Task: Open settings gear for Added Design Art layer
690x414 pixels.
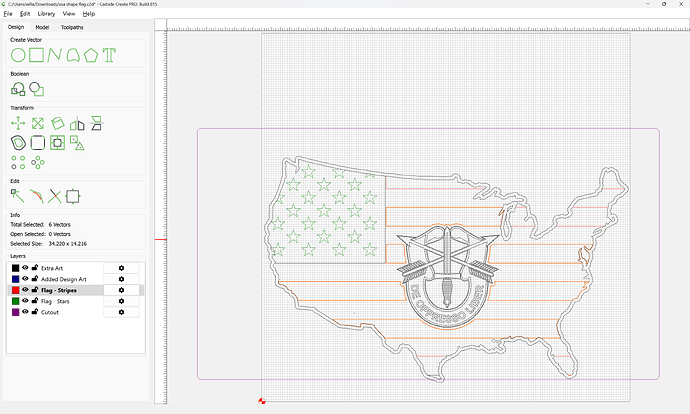Action: point(121,279)
